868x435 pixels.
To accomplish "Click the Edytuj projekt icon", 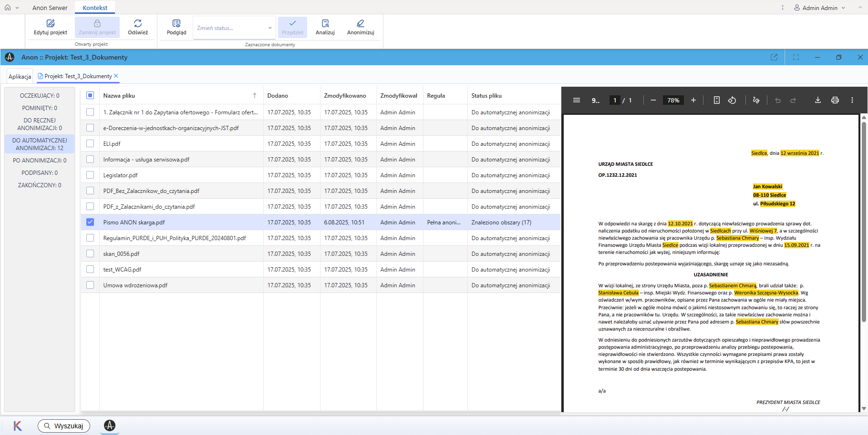I will pyautogui.click(x=51, y=23).
